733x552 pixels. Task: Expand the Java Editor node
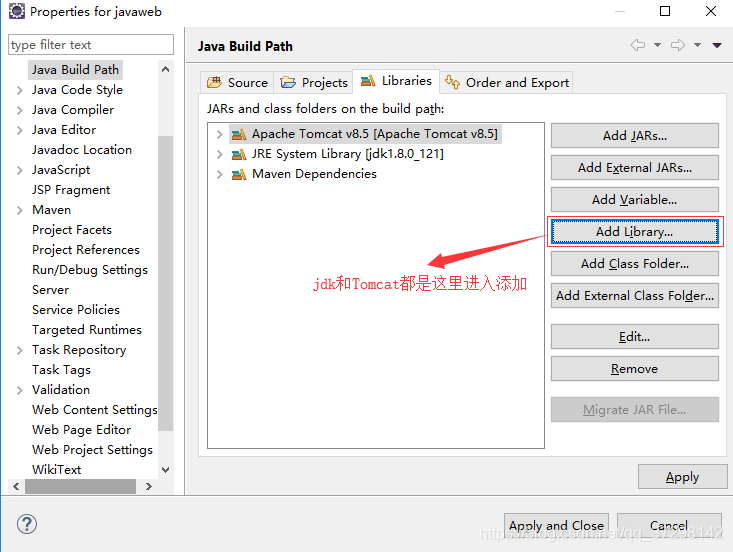[20, 130]
